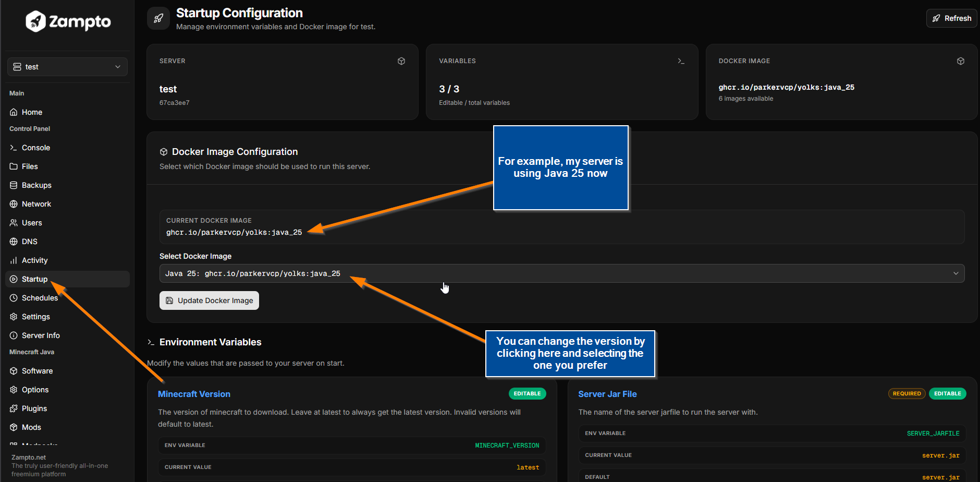Image resolution: width=980 pixels, height=482 pixels.
Task: Click the "MINECRAFT_VERSION" env variable name
Action: tap(507, 445)
